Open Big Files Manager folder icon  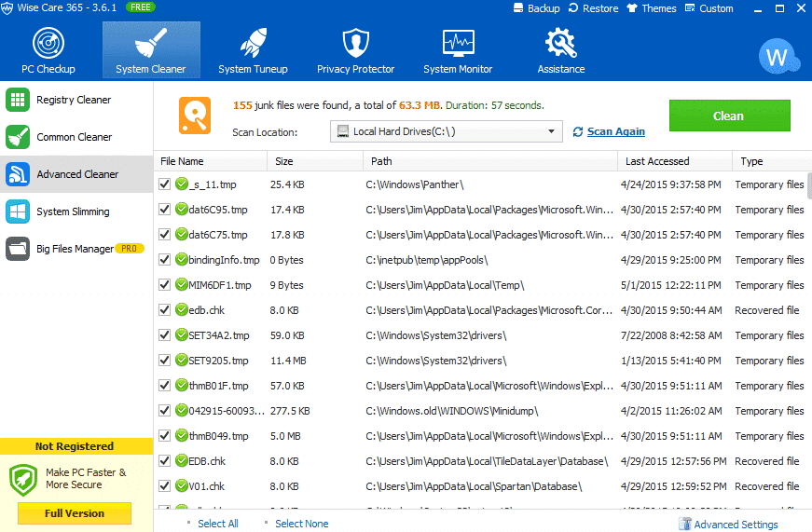coord(18,249)
